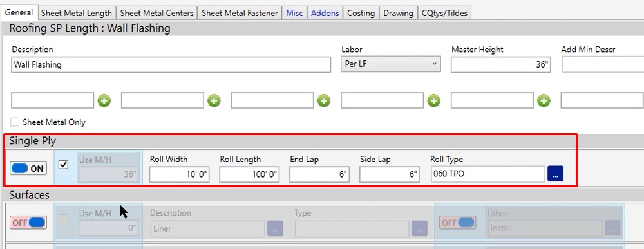Click the second green plus icon
This screenshot has width=644, height=249.
pos(214,100)
